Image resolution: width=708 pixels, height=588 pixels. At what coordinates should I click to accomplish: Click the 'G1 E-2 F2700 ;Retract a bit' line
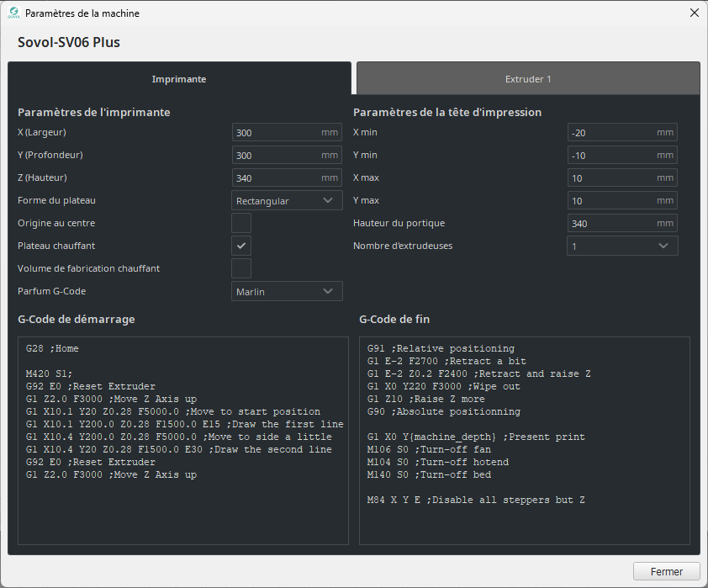tap(447, 361)
